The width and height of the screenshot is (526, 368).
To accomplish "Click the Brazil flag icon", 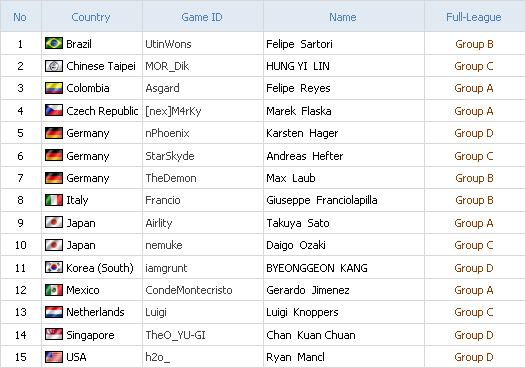I will coord(54,43).
